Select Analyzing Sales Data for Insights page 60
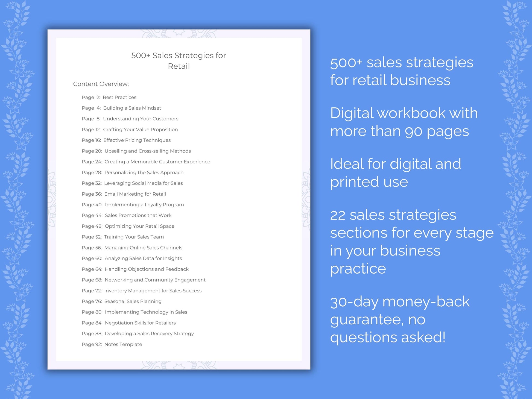532x399 pixels. click(x=146, y=258)
